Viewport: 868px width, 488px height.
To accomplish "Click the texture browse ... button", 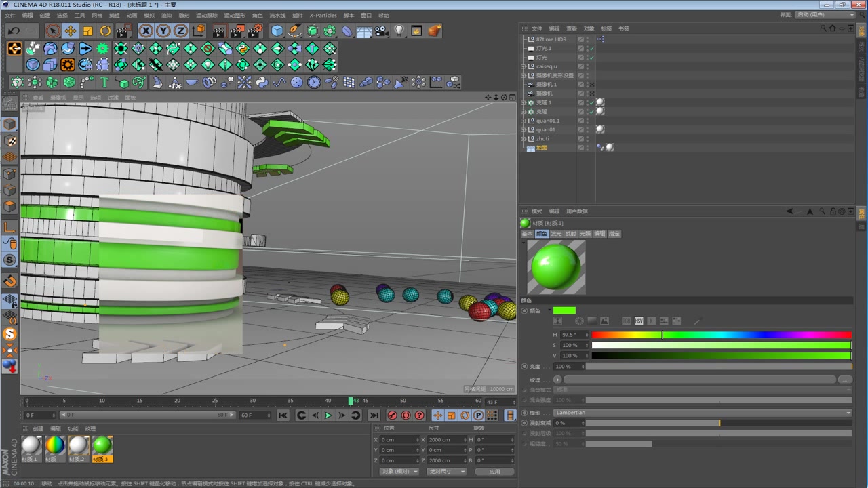I will pos(845,380).
